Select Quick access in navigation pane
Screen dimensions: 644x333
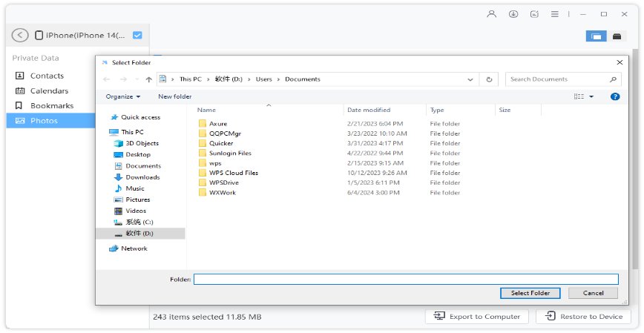coord(140,117)
